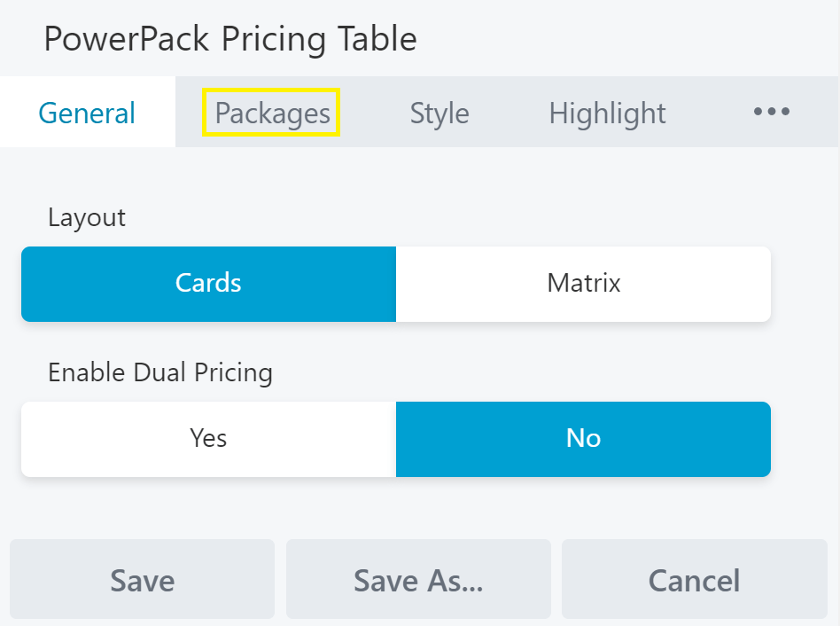Click the Layout section label
The width and height of the screenshot is (840, 626).
[86, 217]
